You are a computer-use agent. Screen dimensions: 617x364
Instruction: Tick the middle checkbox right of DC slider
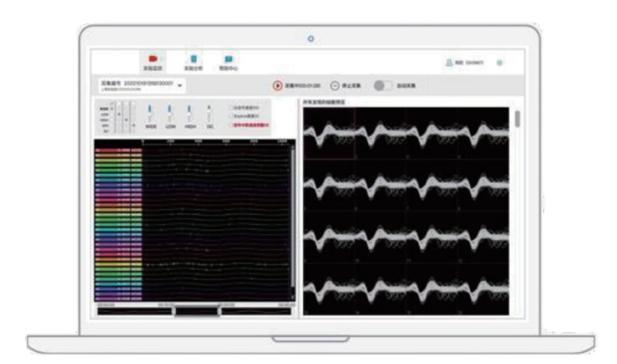point(232,116)
